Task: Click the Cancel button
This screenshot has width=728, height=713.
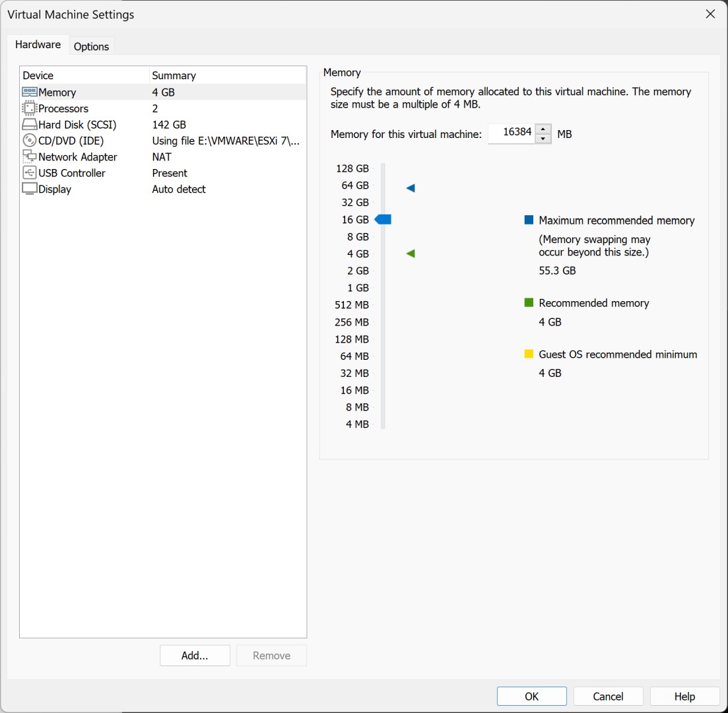Action: [x=609, y=696]
